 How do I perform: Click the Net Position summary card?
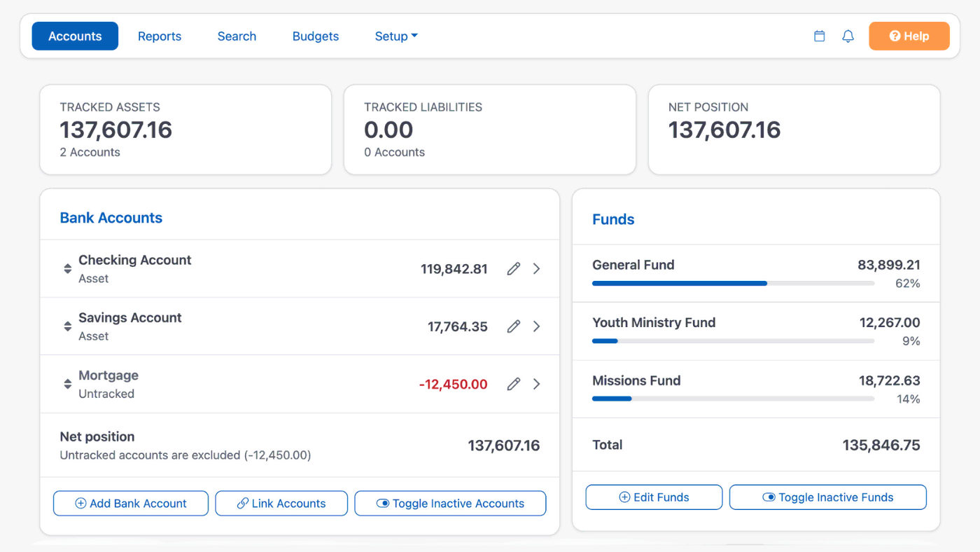pos(794,130)
